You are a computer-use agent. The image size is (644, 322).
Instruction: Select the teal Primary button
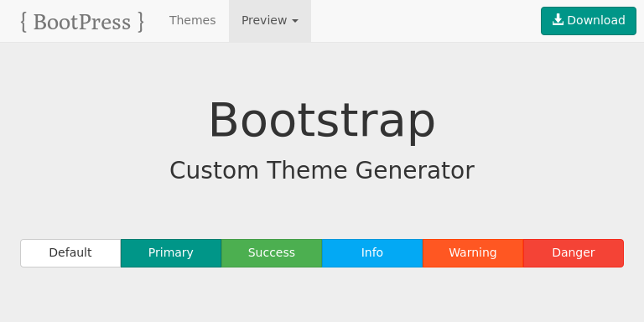coord(171,253)
